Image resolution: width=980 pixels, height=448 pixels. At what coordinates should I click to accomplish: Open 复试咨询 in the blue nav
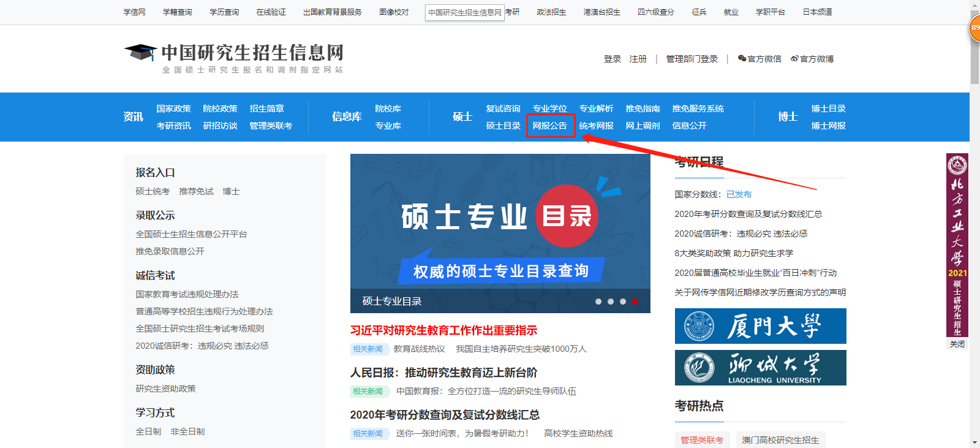pyautogui.click(x=503, y=108)
